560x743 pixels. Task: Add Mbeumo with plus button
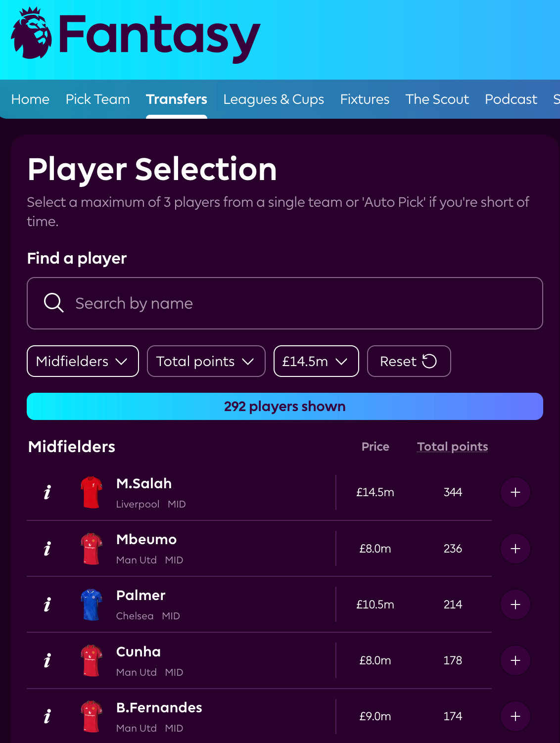(515, 548)
